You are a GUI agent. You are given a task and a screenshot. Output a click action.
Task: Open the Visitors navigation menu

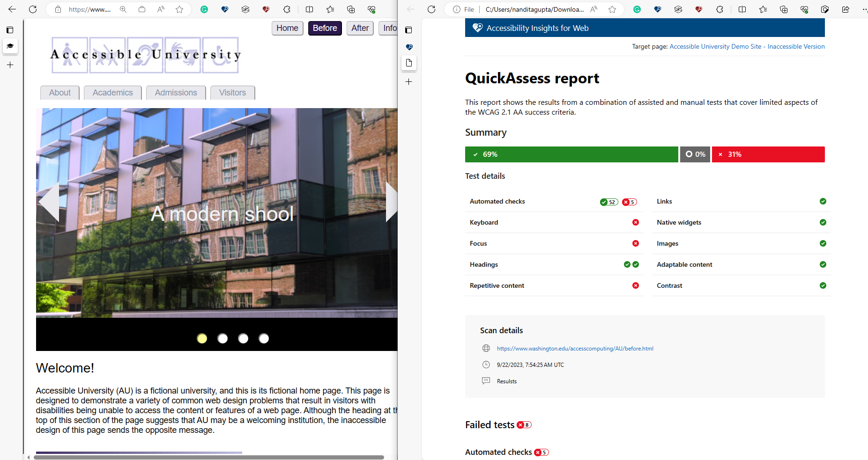232,93
